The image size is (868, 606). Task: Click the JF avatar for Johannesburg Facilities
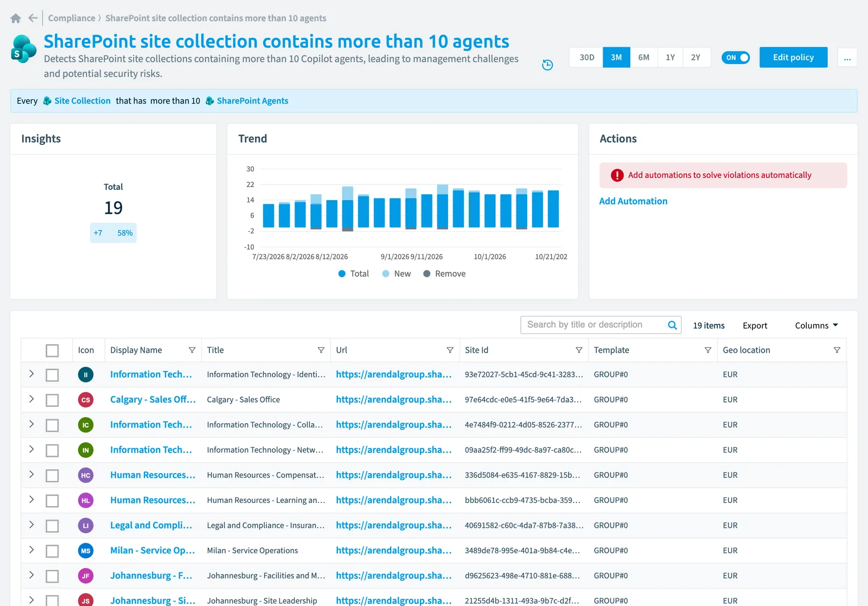pyautogui.click(x=86, y=576)
